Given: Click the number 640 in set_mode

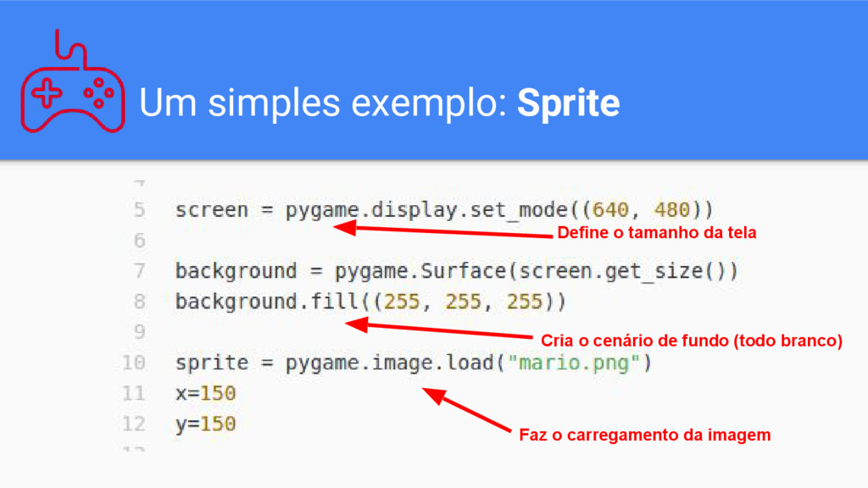Looking at the screenshot, I should click(x=610, y=210).
